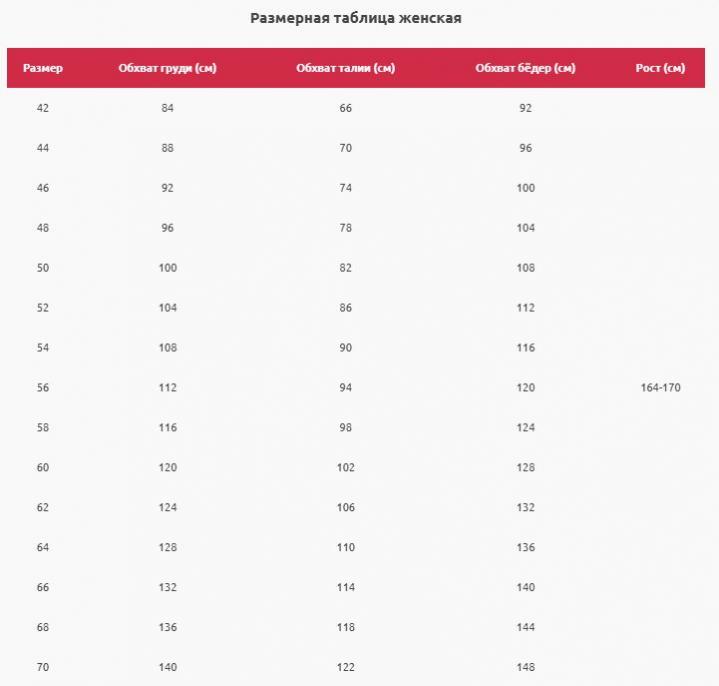Select size 56 in the Размер column
The image size is (719, 686).
tap(42, 388)
